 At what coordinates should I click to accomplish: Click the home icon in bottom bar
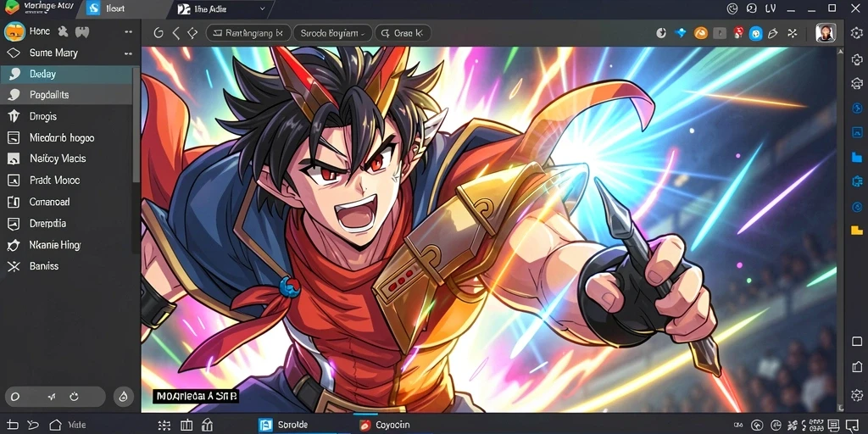55,426
